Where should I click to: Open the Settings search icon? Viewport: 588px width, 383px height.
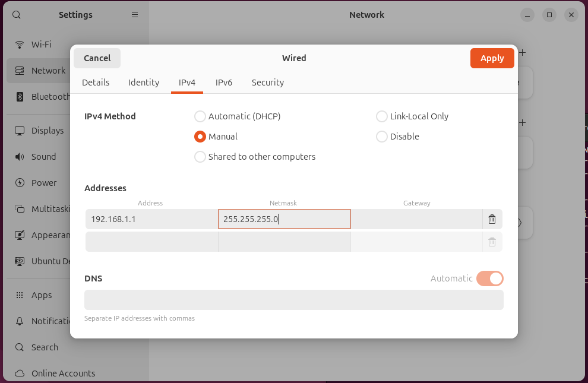[x=17, y=15]
